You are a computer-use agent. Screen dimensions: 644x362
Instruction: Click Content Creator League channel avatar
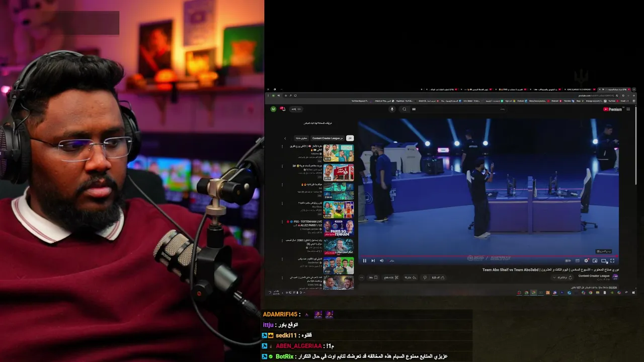(x=615, y=277)
